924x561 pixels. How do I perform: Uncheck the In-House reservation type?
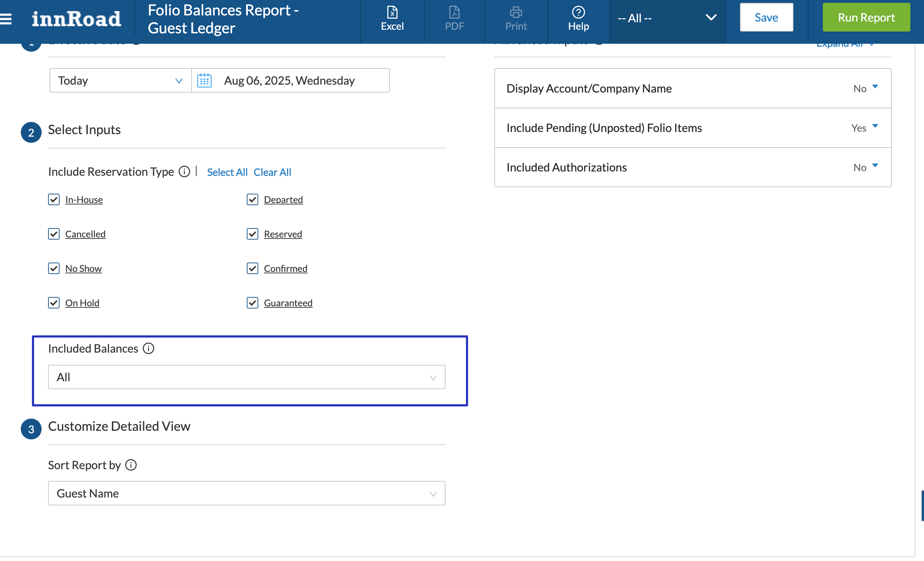tap(54, 199)
